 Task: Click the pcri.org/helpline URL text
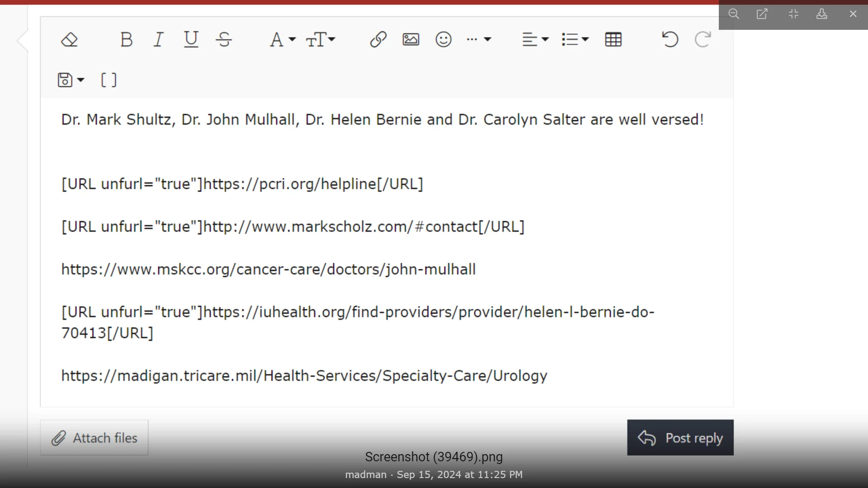(x=242, y=184)
